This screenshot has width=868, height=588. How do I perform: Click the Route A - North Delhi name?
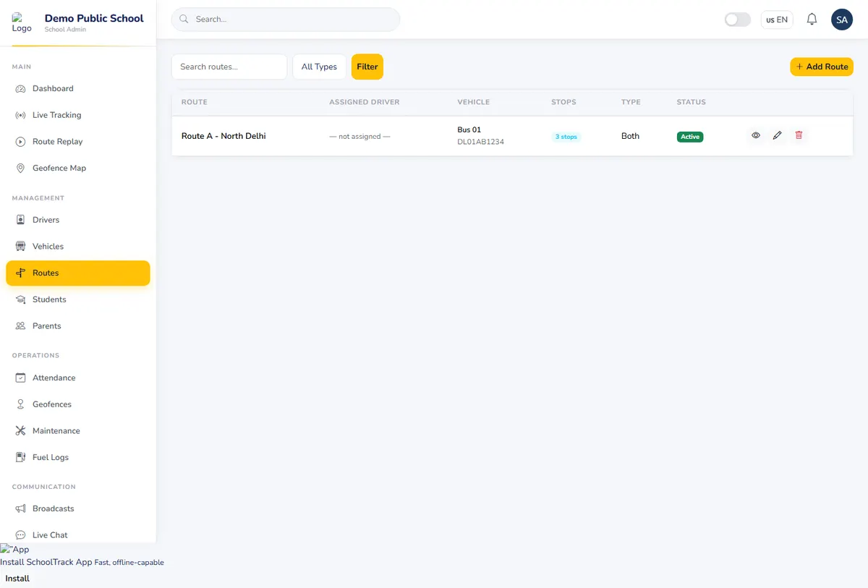pyautogui.click(x=224, y=136)
